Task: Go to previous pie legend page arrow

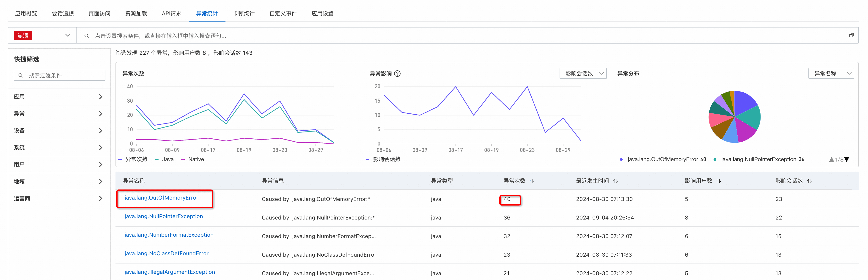Action: [831, 159]
